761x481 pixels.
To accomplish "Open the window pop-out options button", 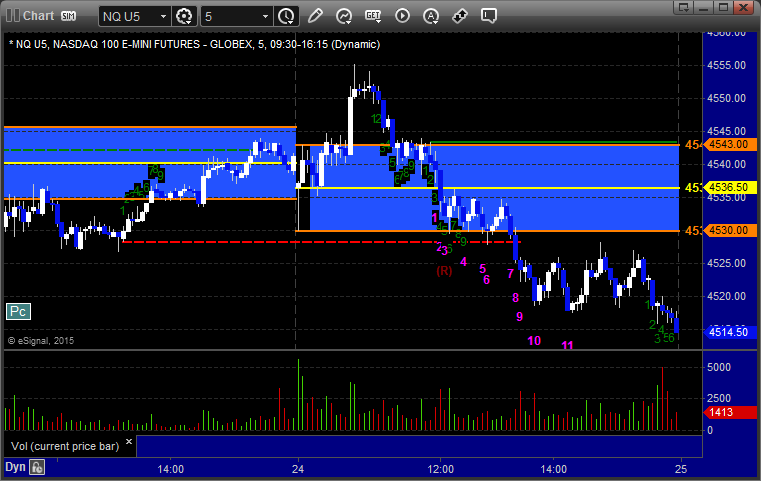I will [684, 7].
